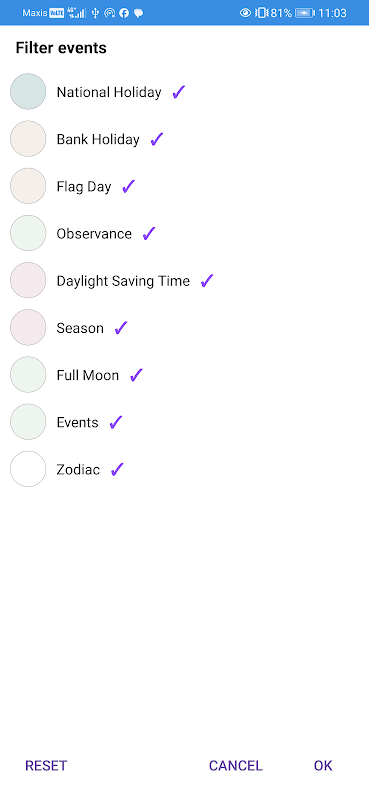
Task: Uncheck the Bank Holiday checkmark
Action: coord(157,139)
